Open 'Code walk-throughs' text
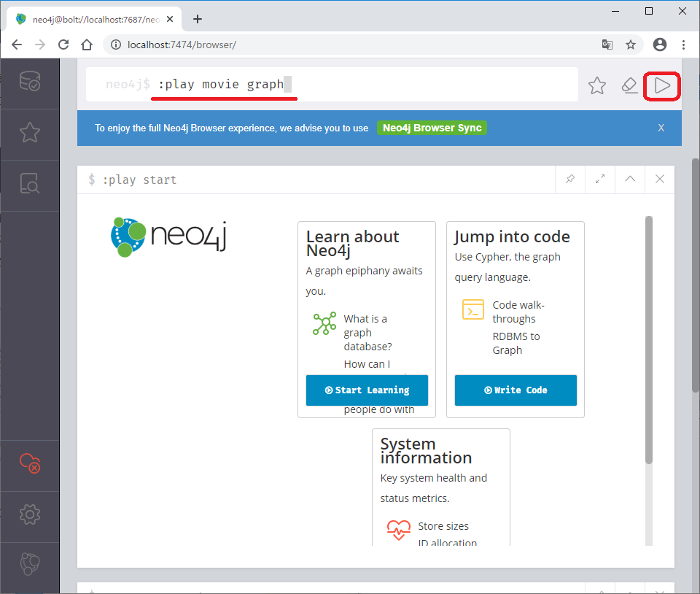This screenshot has height=594, width=700. 518,312
